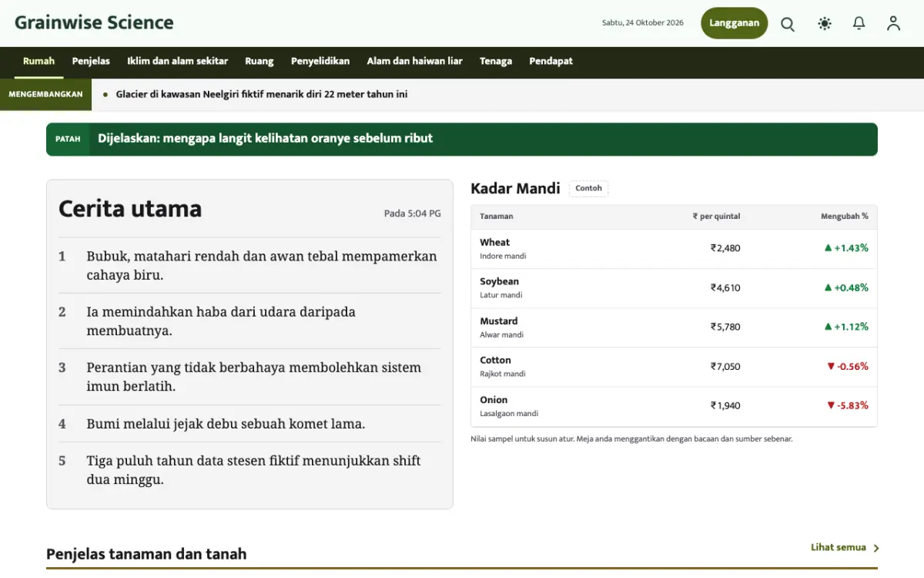Click 'Penjelas tanaman dan tanah' section heading
Screen dimensions: 924x578
(x=146, y=553)
